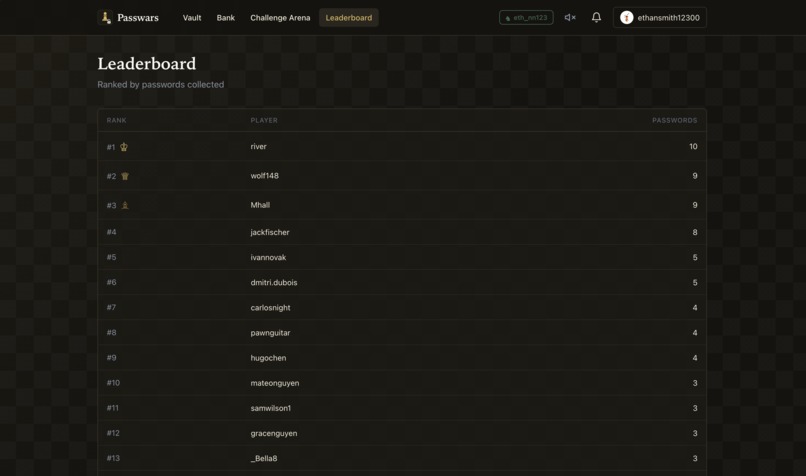Click the PASSWORDS column header
The height and width of the screenshot is (476, 806).
pos(674,120)
